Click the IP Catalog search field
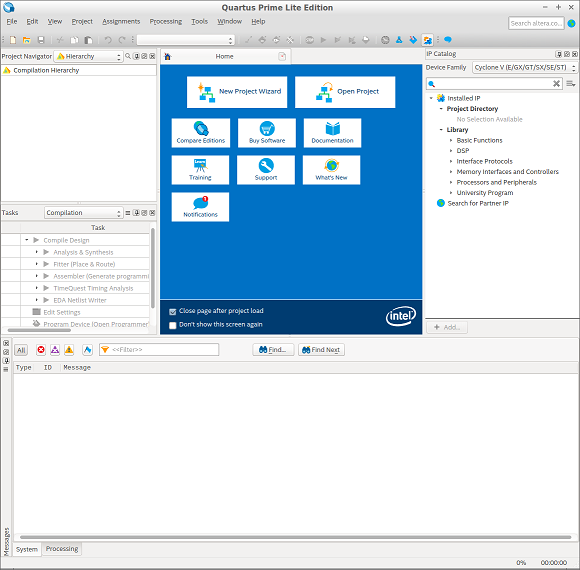 (x=494, y=84)
